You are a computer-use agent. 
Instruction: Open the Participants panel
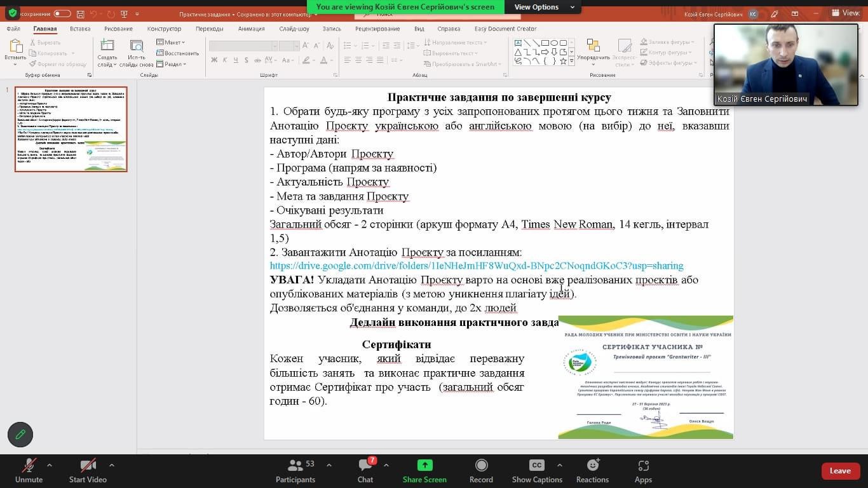pos(295,466)
